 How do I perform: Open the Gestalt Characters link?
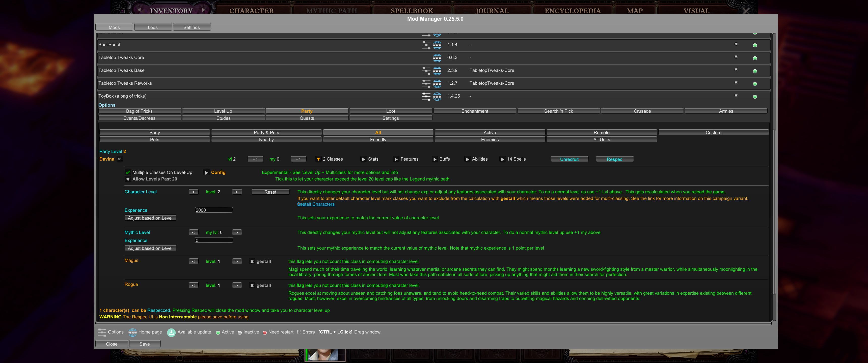[x=316, y=204]
